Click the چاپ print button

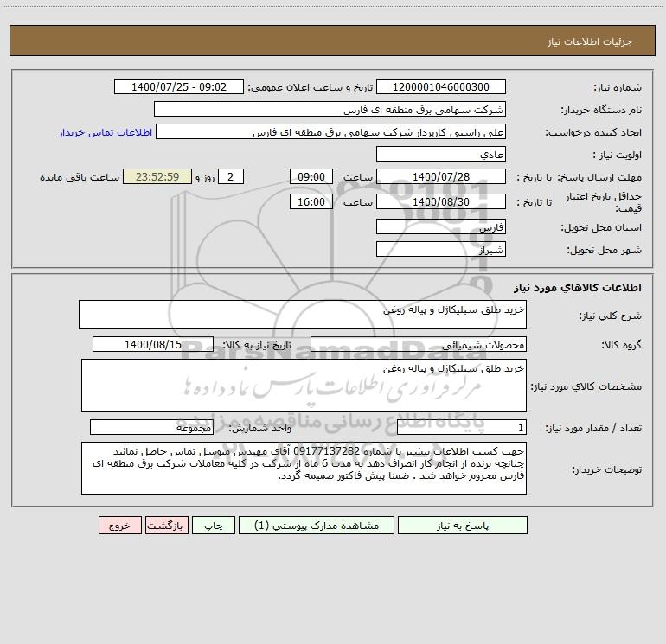click(x=214, y=525)
